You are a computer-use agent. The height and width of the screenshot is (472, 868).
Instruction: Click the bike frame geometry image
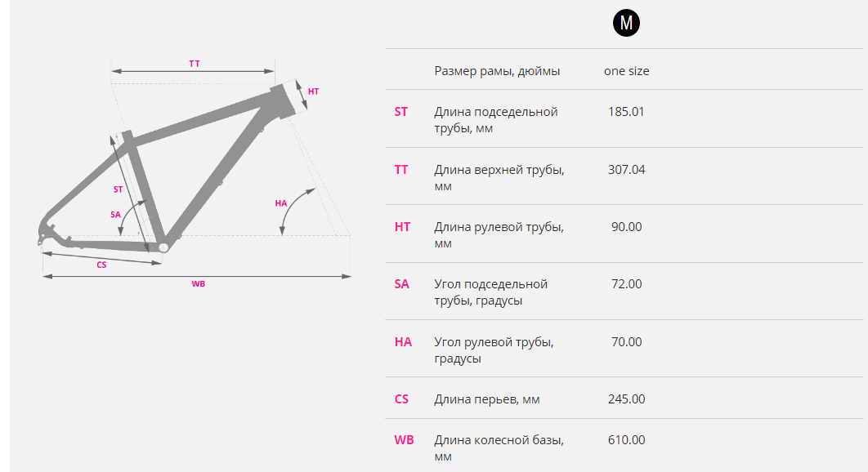[x=195, y=171]
